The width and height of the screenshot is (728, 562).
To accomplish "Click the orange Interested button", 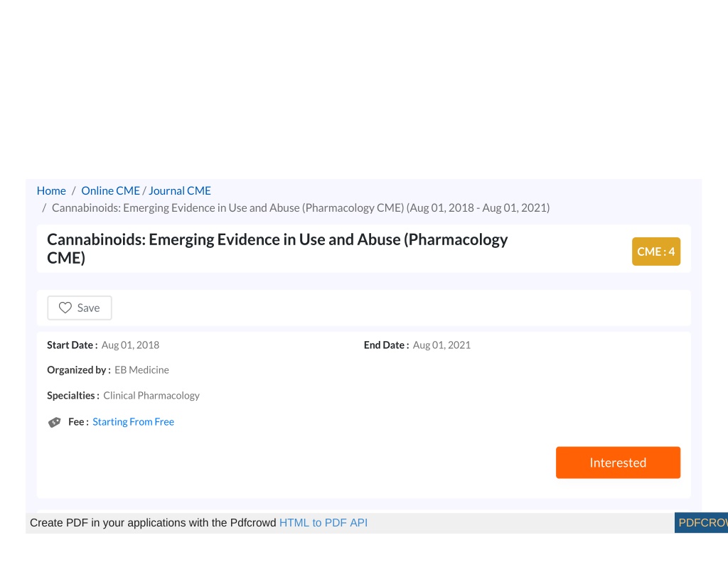I will pos(618,463).
